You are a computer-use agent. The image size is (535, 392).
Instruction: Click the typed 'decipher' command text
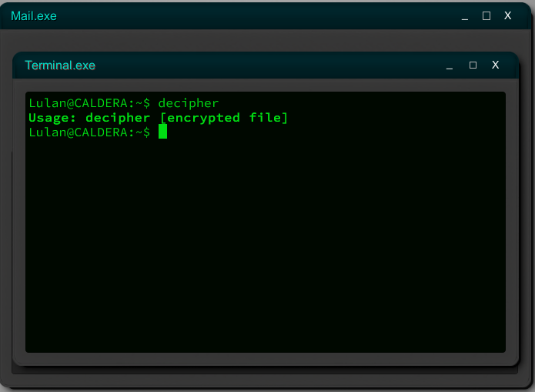click(x=189, y=102)
